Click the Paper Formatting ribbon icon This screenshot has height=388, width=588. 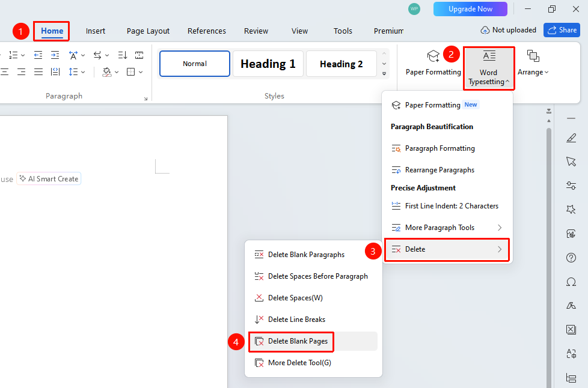tap(433, 56)
